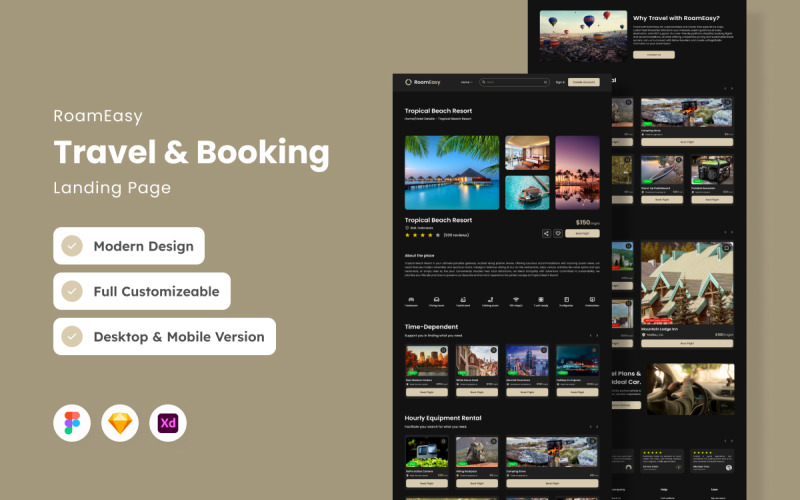Screen dimensions: 800x500
Task: Click the WiFi amenity icon
Action: [x=516, y=300]
